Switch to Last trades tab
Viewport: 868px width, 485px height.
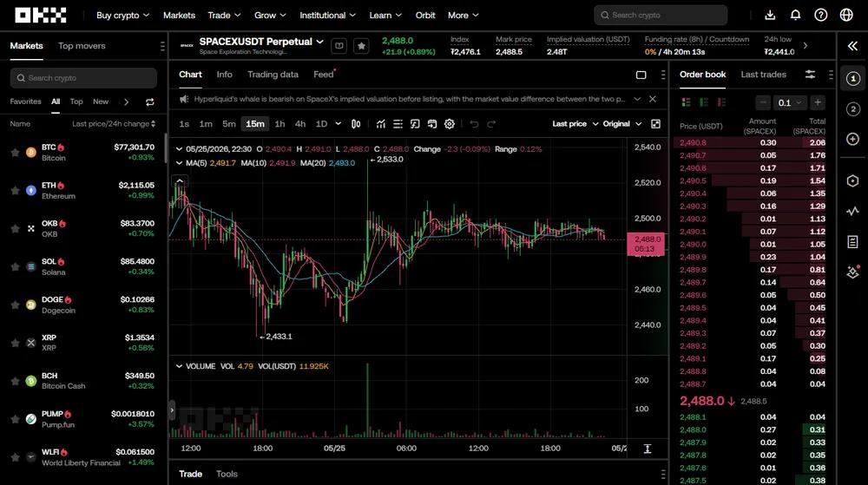pyautogui.click(x=763, y=74)
